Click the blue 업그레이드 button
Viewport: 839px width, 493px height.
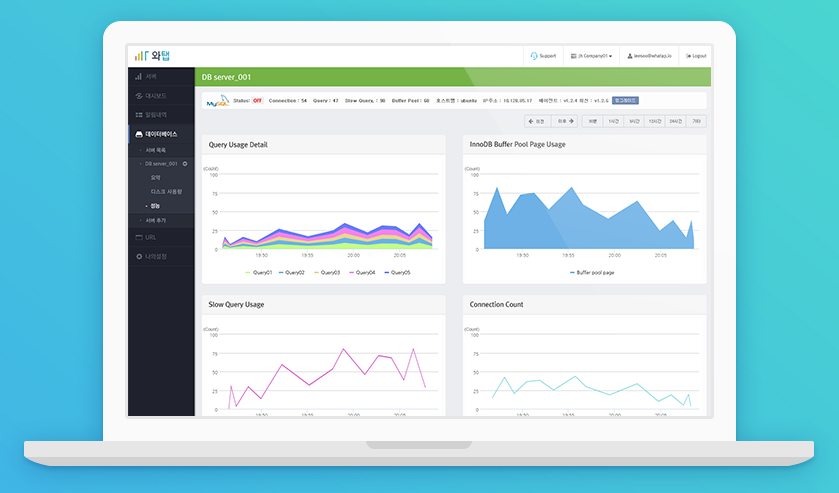click(x=625, y=101)
